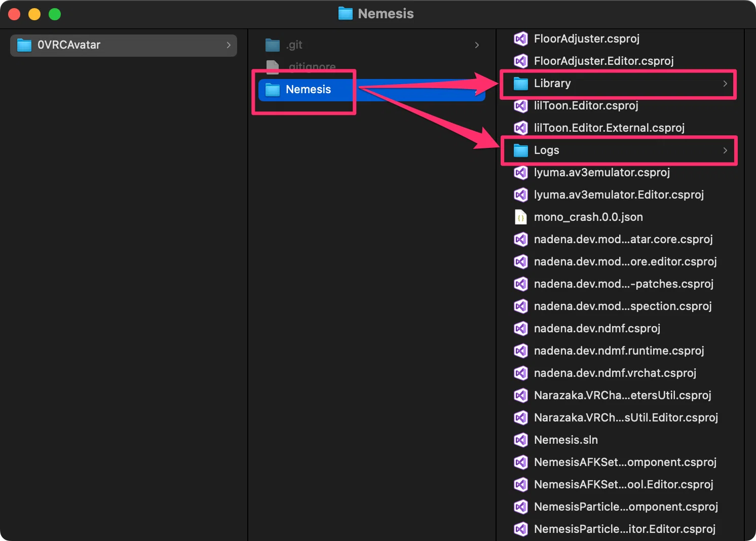Select the file named nadena.dev.mod...atar.core.csproj
This screenshot has width=756, height=541.
coord(623,239)
